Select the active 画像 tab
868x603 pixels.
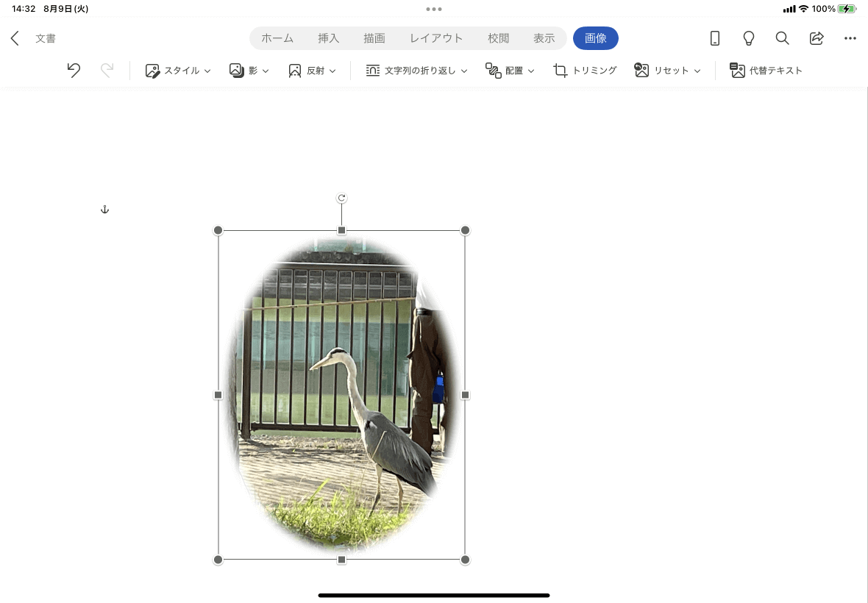coord(596,38)
